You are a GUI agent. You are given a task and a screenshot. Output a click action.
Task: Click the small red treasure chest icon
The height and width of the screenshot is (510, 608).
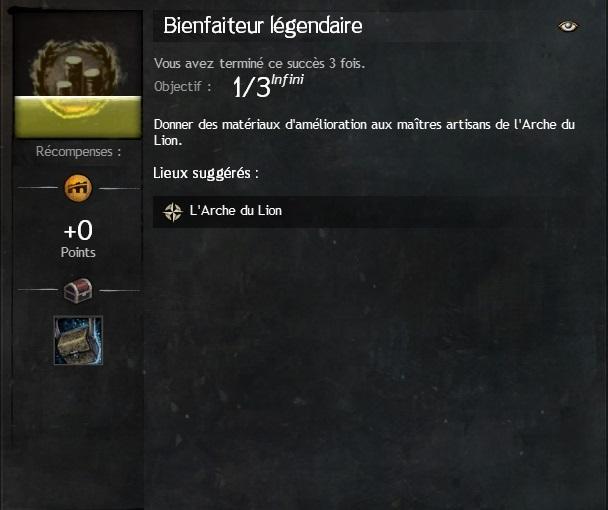tap(78, 290)
